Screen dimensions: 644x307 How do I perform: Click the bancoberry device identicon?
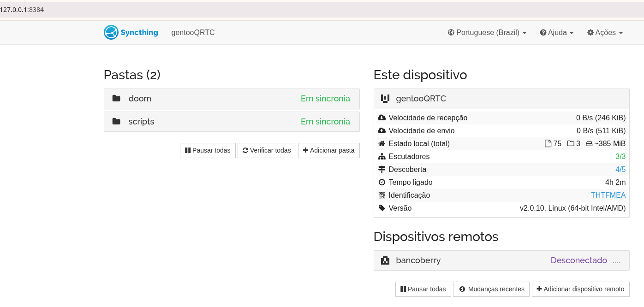tap(385, 260)
